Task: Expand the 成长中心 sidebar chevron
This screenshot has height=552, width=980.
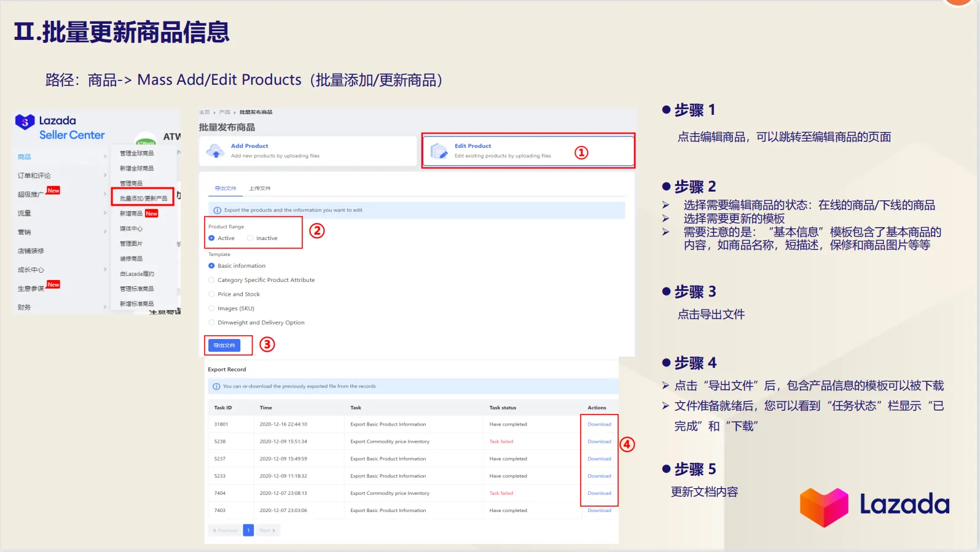Action: (x=105, y=270)
